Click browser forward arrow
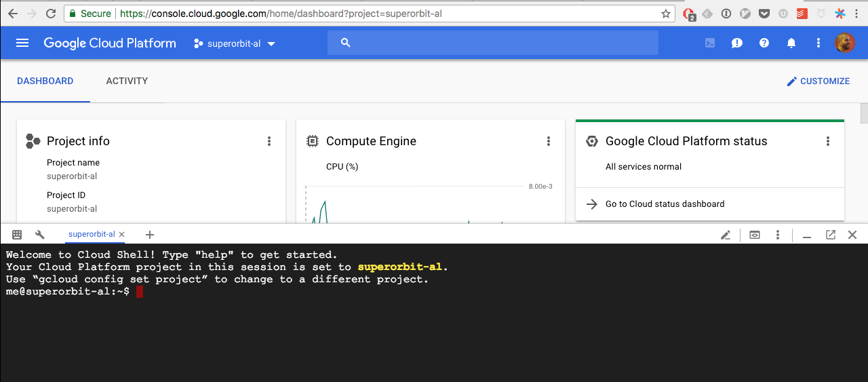This screenshot has width=868, height=382. coord(31,13)
